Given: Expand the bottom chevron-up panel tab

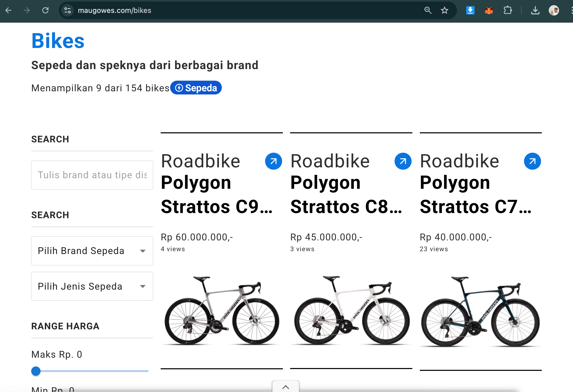Looking at the screenshot, I should coord(285,387).
